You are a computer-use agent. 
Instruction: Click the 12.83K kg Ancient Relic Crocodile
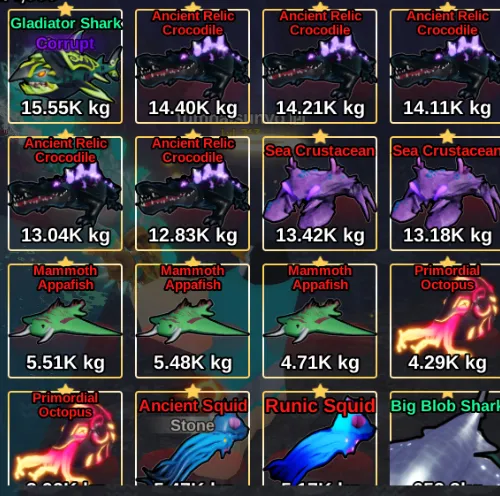[x=193, y=194]
